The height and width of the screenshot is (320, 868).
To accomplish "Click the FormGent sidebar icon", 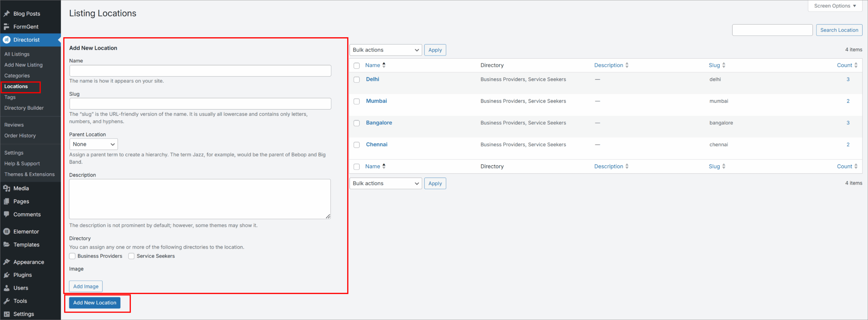I will (6, 27).
